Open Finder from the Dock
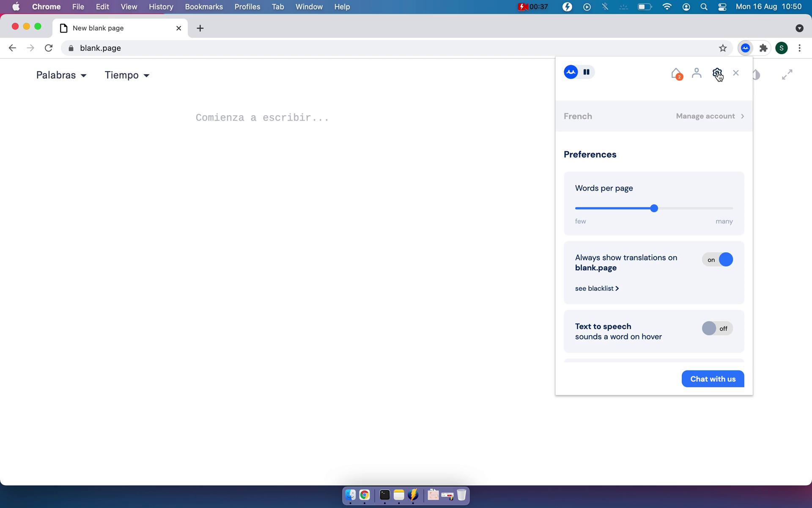This screenshot has width=812, height=508. [350, 495]
